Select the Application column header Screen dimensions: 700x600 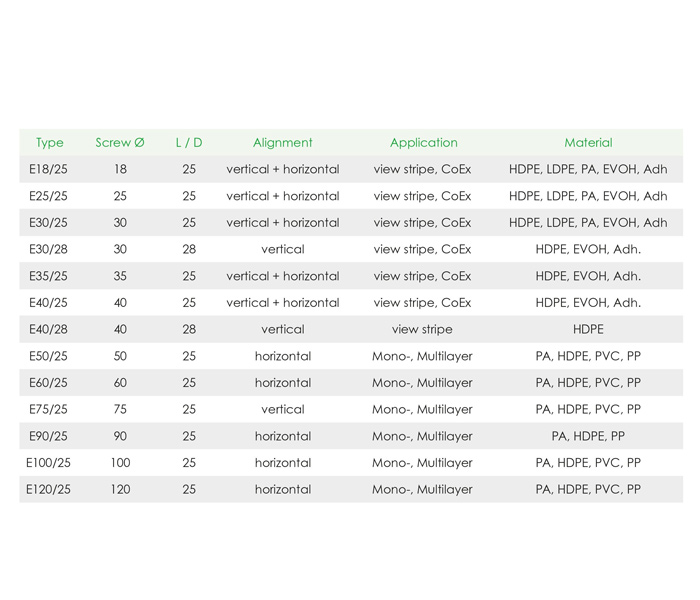click(424, 142)
